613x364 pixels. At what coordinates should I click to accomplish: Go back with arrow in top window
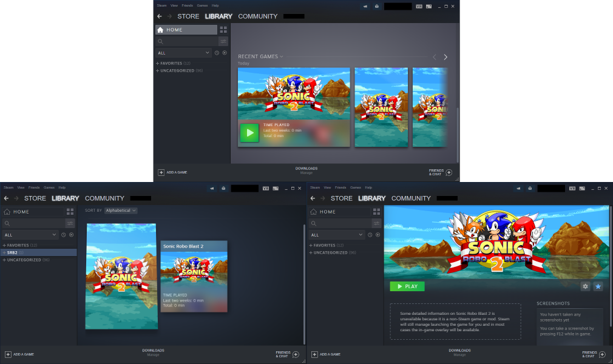click(x=160, y=16)
